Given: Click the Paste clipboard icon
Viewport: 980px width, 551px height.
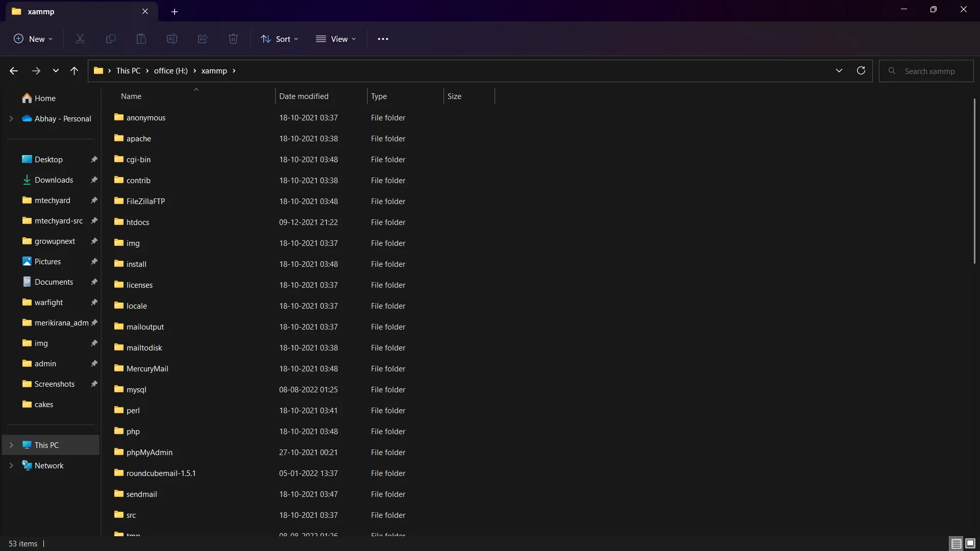Looking at the screenshot, I should click(141, 39).
